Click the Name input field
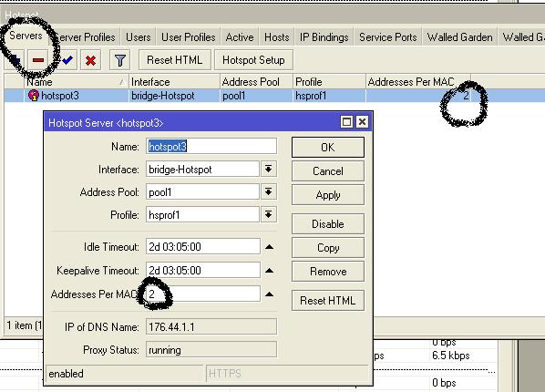 (211, 147)
